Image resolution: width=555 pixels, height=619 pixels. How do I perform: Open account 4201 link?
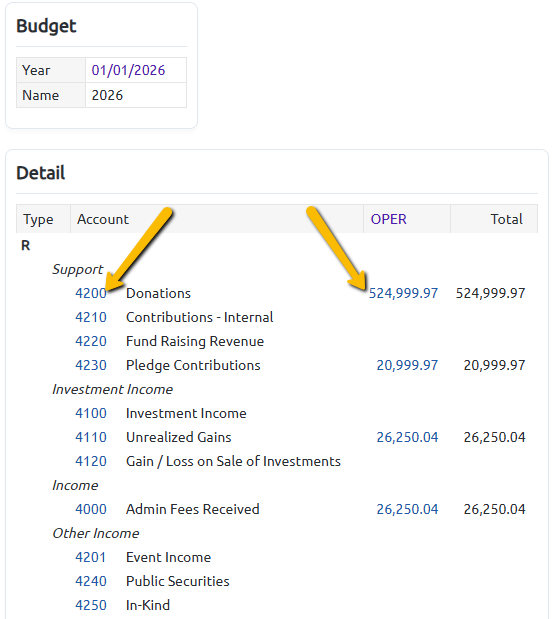coord(91,557)
